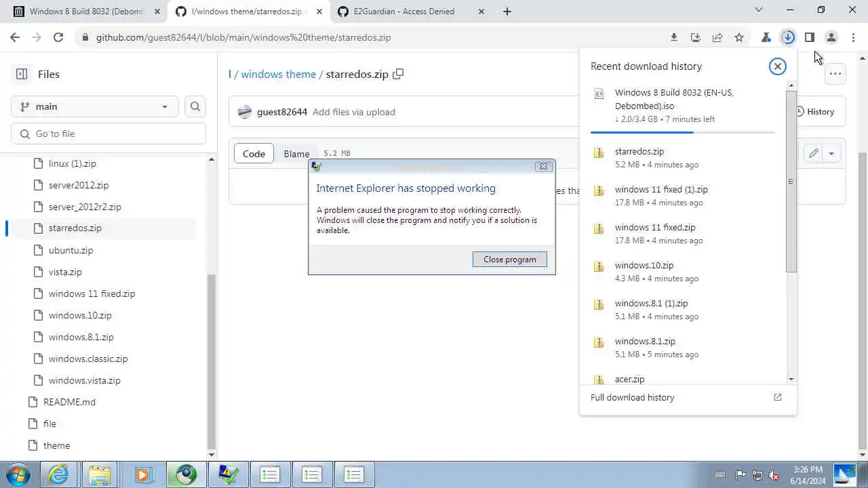Screen dimensions: 868x488
Task: Click the edit pencil icon
Action: [813, 153]
